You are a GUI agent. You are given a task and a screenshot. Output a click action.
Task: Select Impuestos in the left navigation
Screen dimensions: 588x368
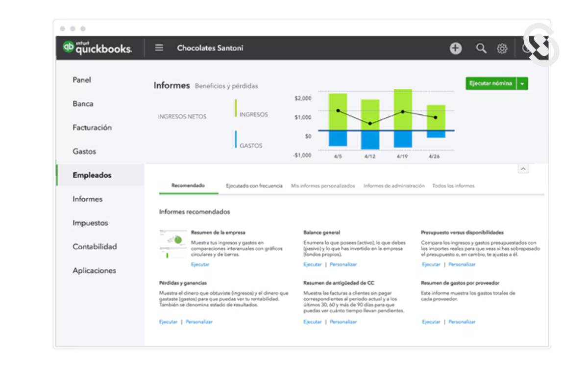coord(90,223)
